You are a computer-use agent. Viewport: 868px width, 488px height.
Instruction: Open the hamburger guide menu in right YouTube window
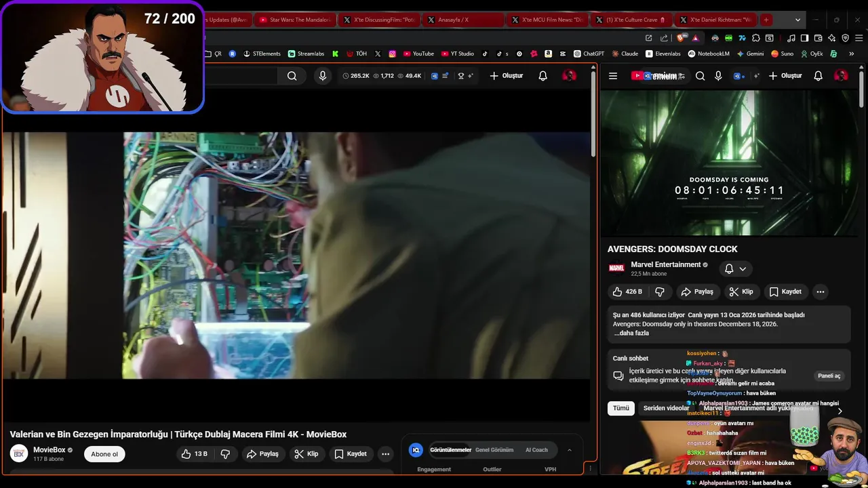point(613,76)
